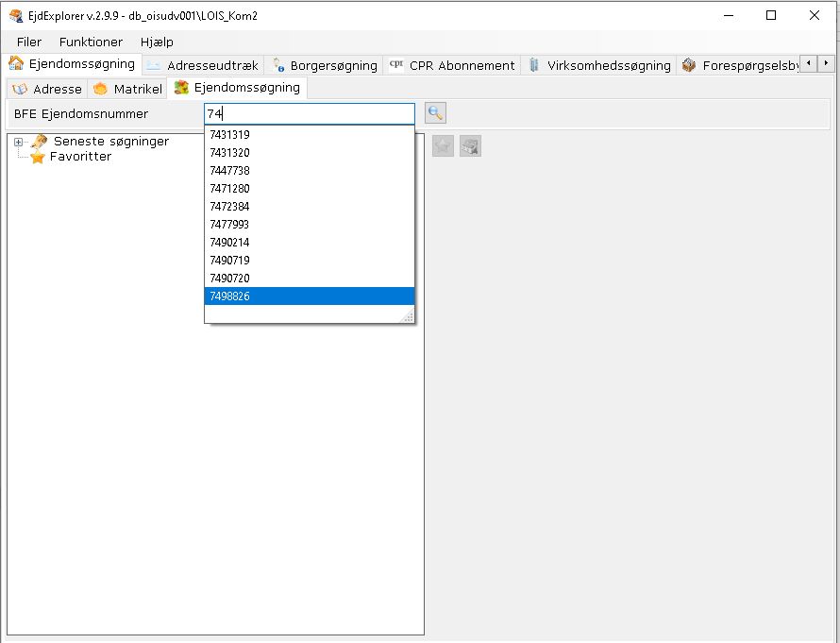
Task: Click the star icon beside Favoritter
Action: 38,158
